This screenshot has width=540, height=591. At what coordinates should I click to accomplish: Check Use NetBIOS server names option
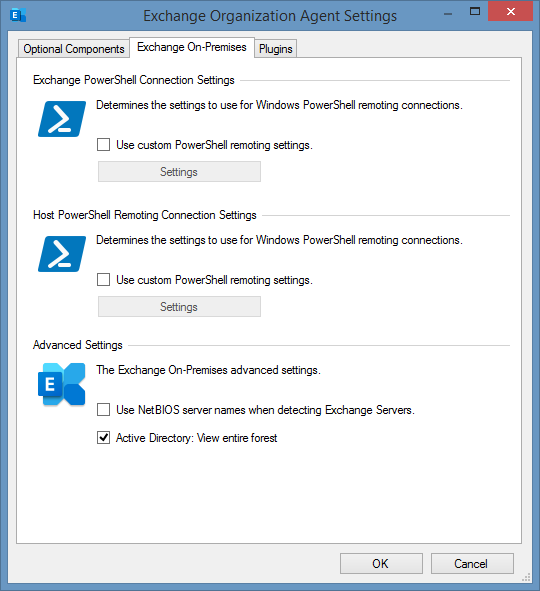pyautogui.click(x=104, y=409)
